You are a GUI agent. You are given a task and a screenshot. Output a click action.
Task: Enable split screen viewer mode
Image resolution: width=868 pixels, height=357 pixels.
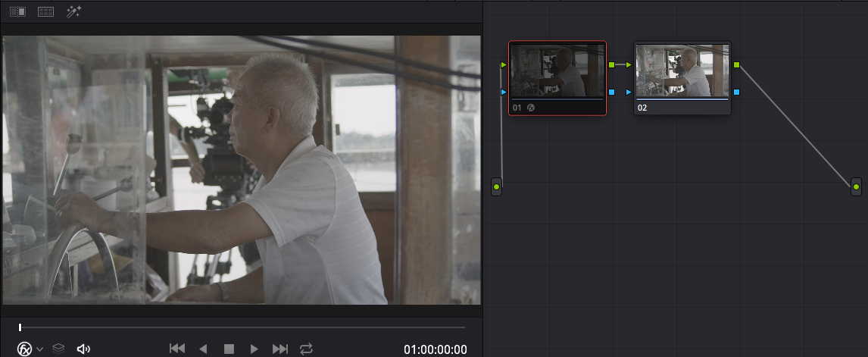[45, 11]
